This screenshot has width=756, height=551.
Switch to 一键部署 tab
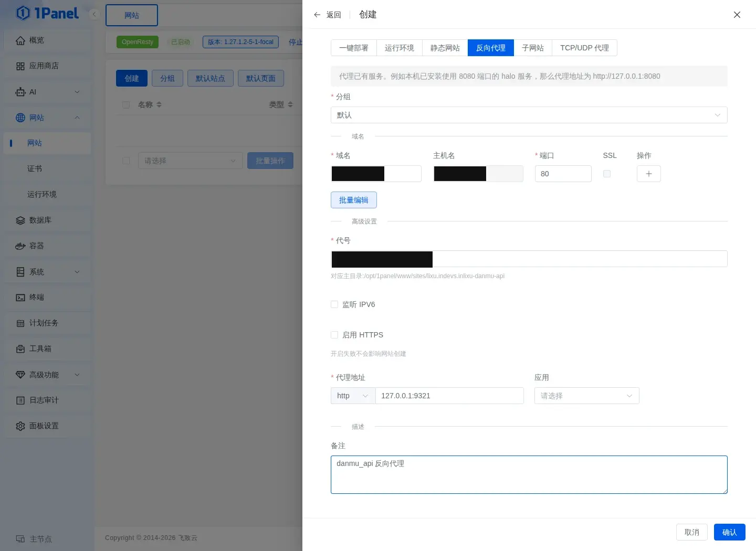pyautogui.click(x=354, y=48)
